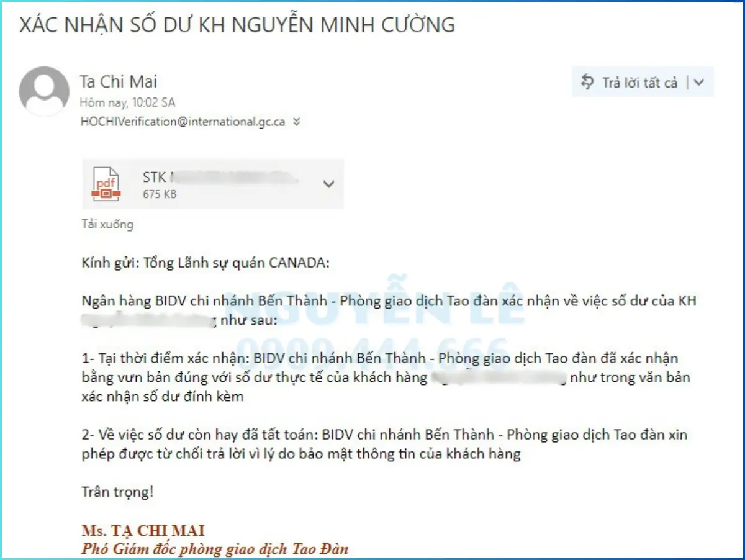The image size is (745, 560).
Task: Click the timestamp Hôm nay, 10:02 SA
Action: (127, 102)
